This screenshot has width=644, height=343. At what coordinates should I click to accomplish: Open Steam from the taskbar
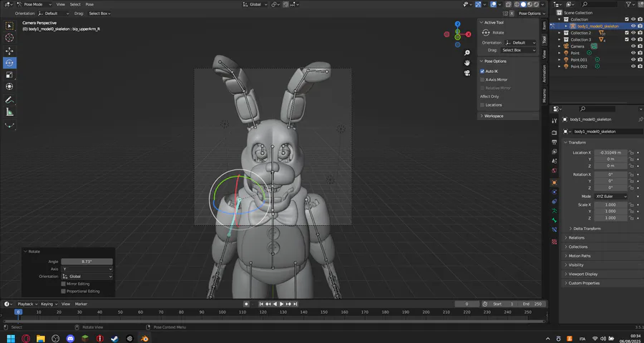tap(114, 339)
